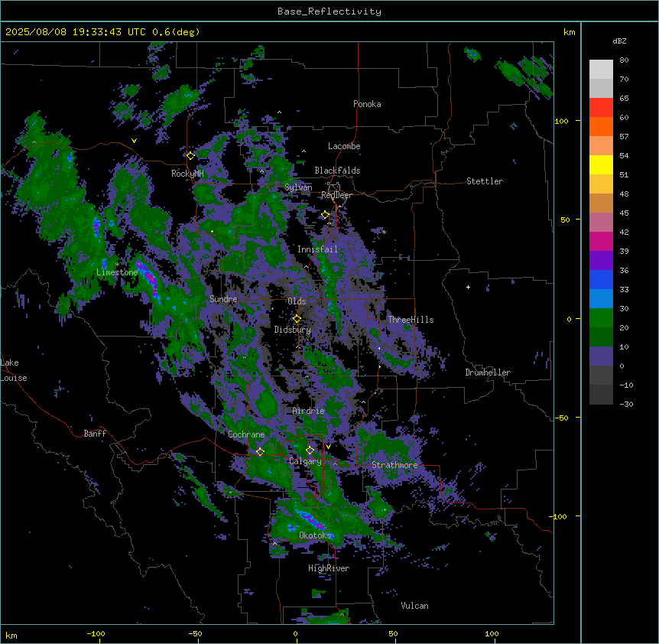The image size is (659, 644).
Task: Click the pink 42-45 dBZ legend swatch
Action: point(601,223)
